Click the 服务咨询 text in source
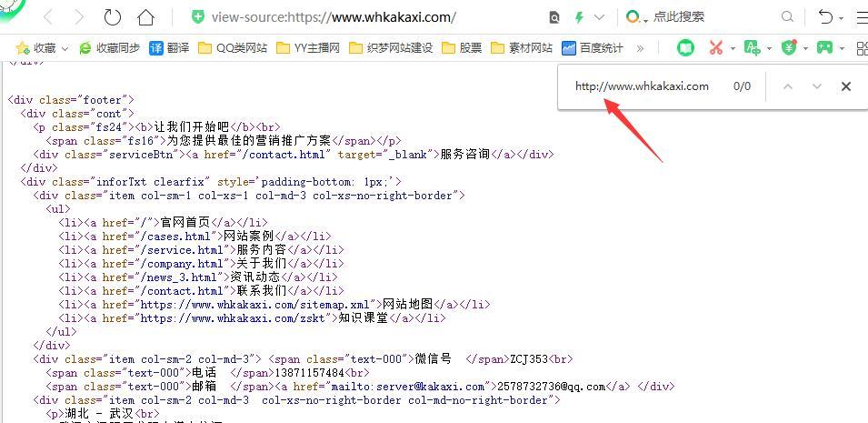The height and width of the screenshot is (423, 868). tap(465, 154)
